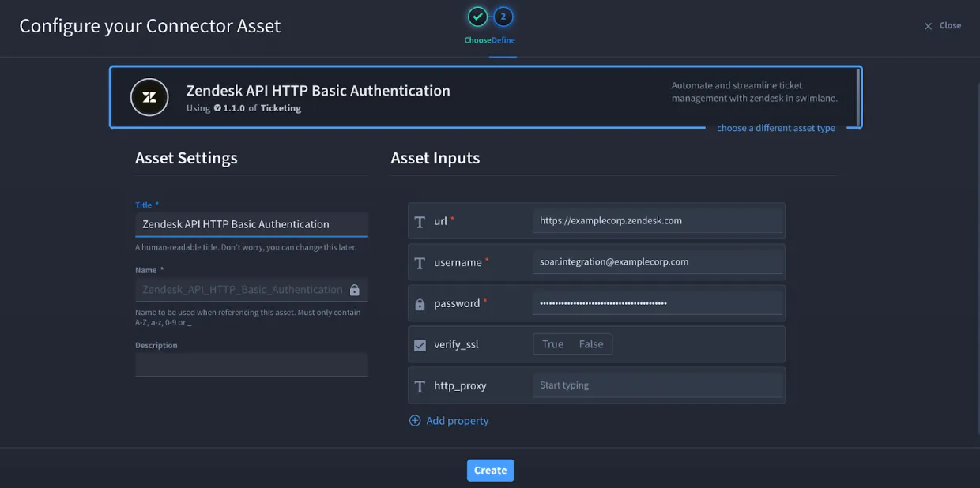Click the text type icon beside username

pyautogui.click(x=420, y=262)
